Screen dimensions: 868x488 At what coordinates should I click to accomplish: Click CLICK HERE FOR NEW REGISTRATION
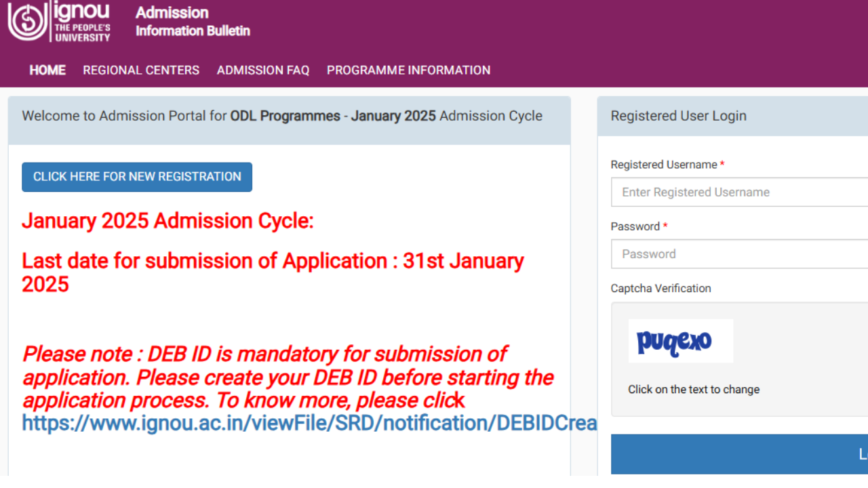[136, 177]
